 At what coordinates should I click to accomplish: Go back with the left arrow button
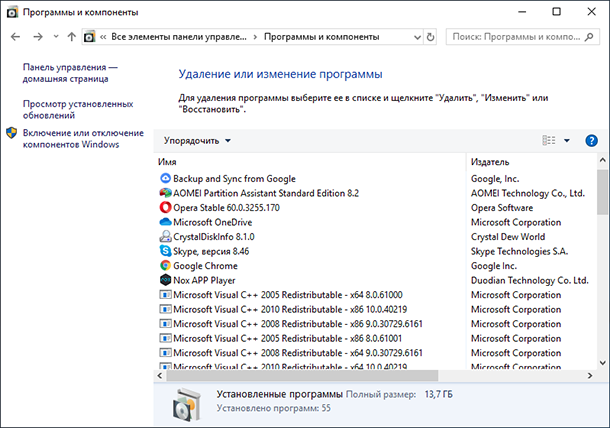point(16,37)
